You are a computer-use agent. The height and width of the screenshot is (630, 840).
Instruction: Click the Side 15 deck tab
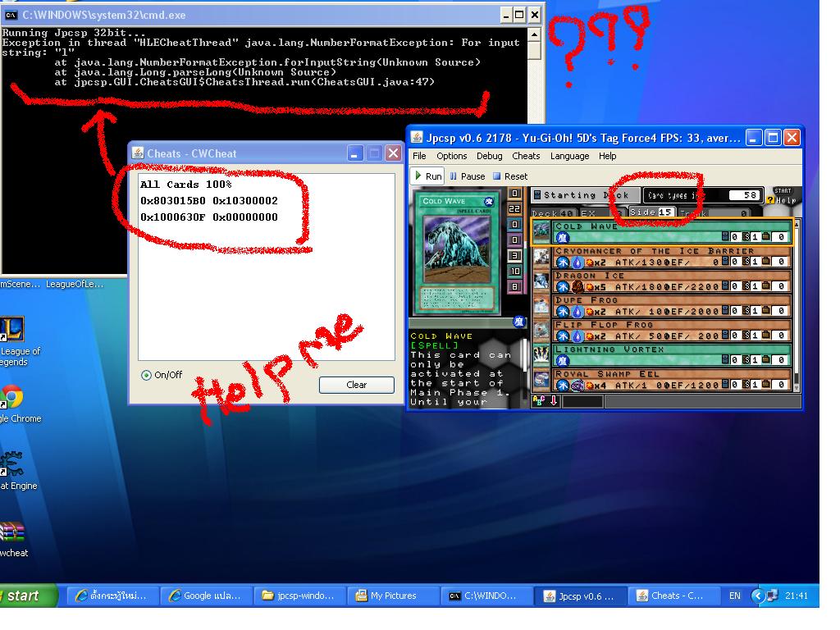click(651, 212)
